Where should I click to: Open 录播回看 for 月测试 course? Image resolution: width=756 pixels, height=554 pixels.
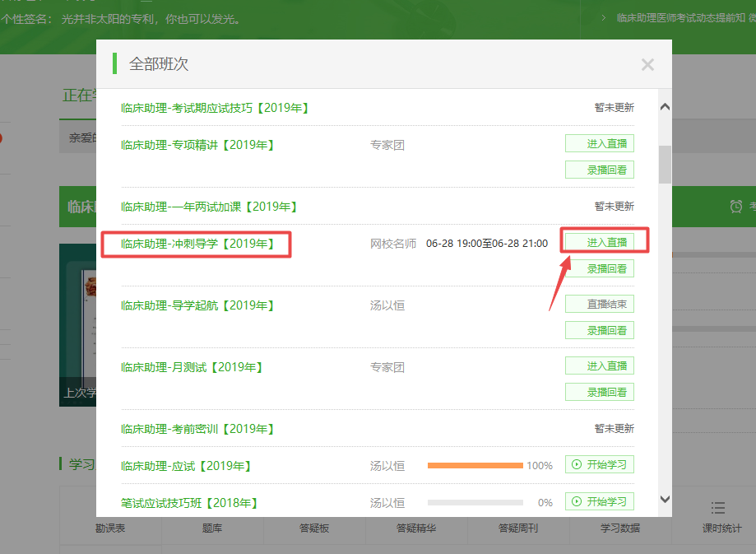click(600, 393)
